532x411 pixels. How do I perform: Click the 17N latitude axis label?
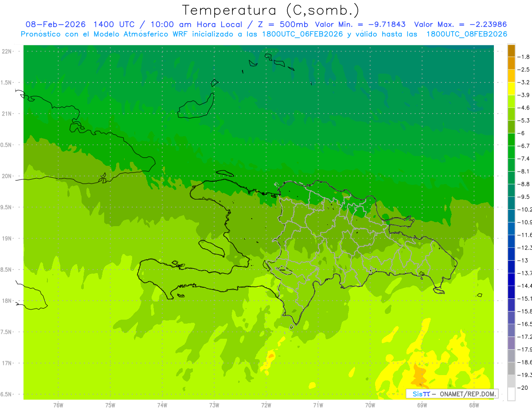coord(7,363)
